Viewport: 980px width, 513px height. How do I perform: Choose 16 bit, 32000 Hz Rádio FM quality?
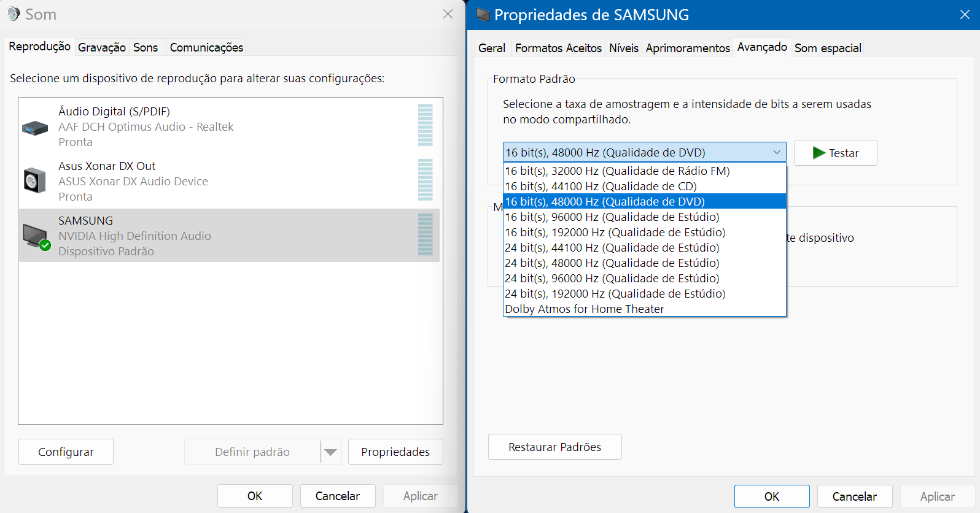[x=644, y=171]
